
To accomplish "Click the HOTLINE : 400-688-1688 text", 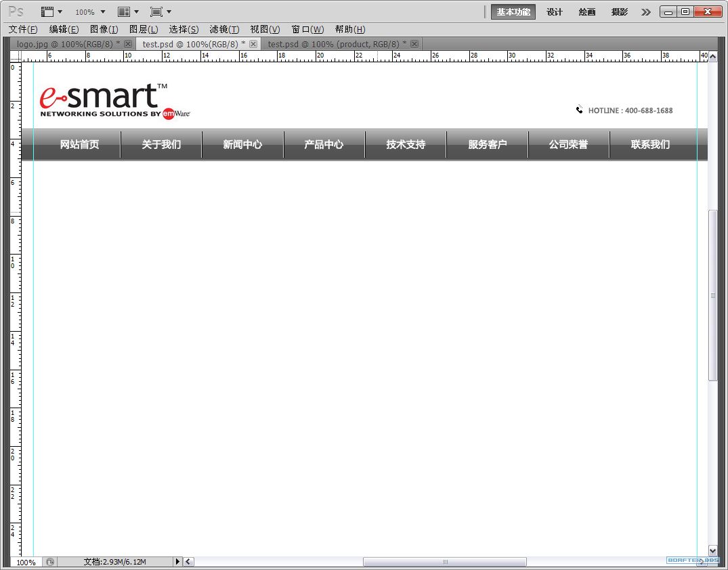I will [630, 110].
